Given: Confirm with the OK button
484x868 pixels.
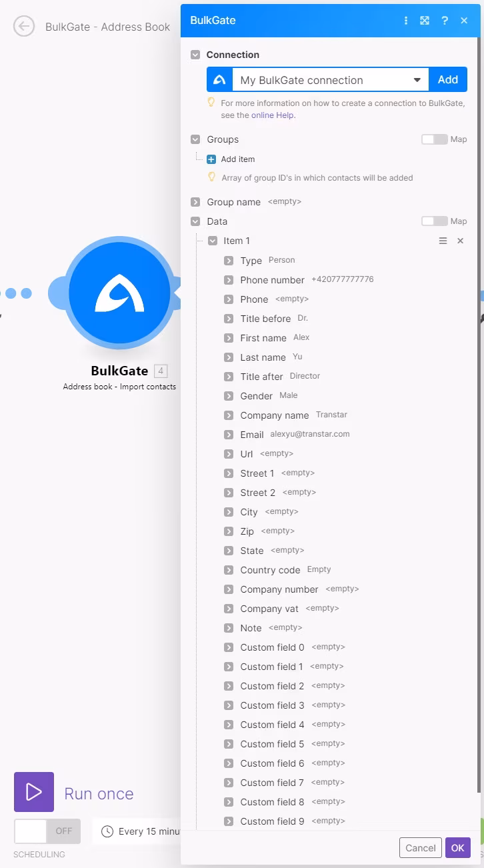Looking at the screenshot, I should point(457,848).
